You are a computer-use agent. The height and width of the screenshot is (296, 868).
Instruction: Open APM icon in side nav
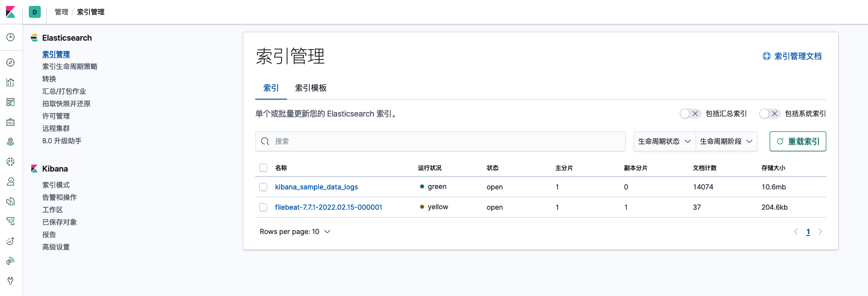pyautogui.click(x=10, y=221)
